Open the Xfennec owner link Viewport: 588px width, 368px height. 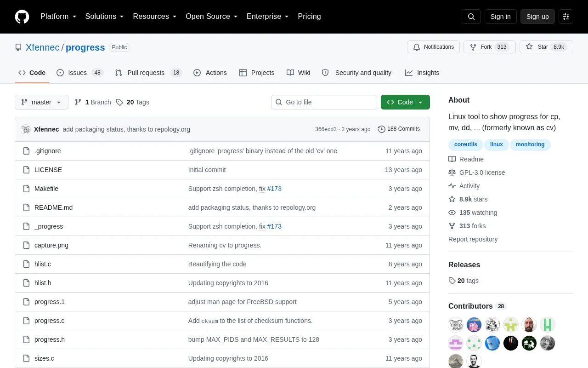point(43,47)
